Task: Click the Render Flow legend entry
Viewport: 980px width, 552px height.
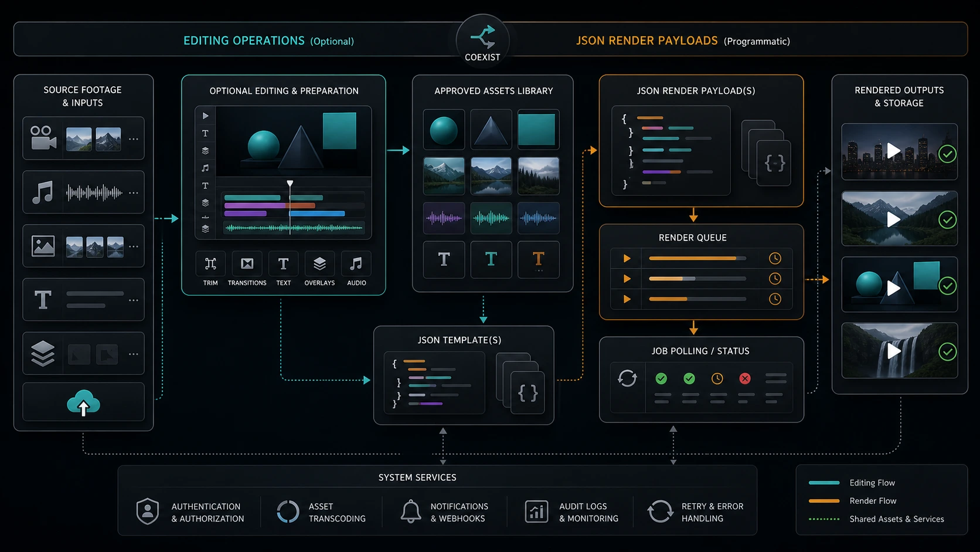Action: [852, 501]
